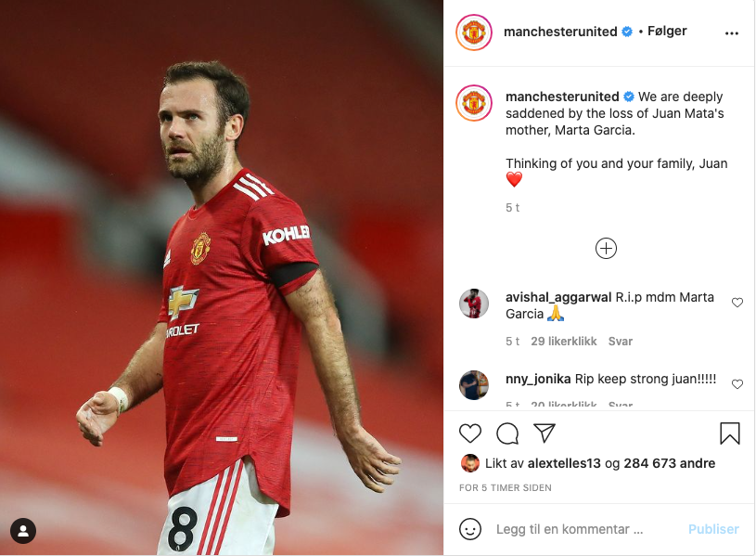Like avishal_aggarwal's comment heart

[x=737, y=303]
